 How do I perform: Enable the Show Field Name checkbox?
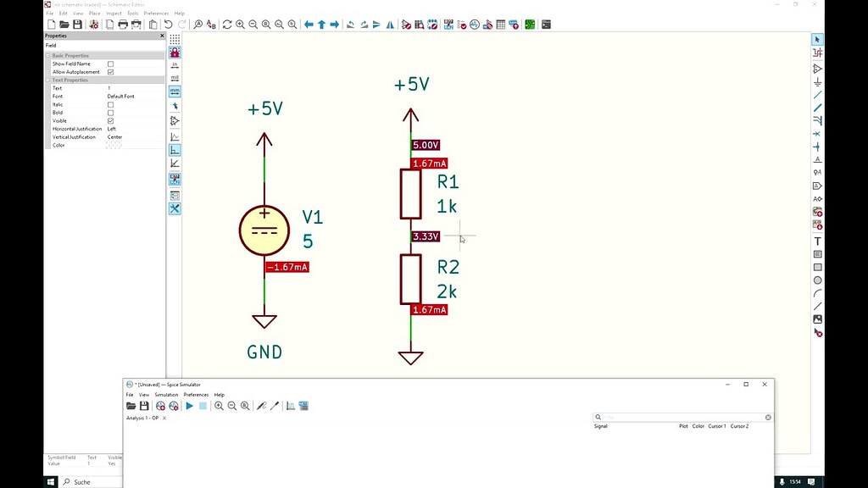pyautogui.click(x=110, y=64)
